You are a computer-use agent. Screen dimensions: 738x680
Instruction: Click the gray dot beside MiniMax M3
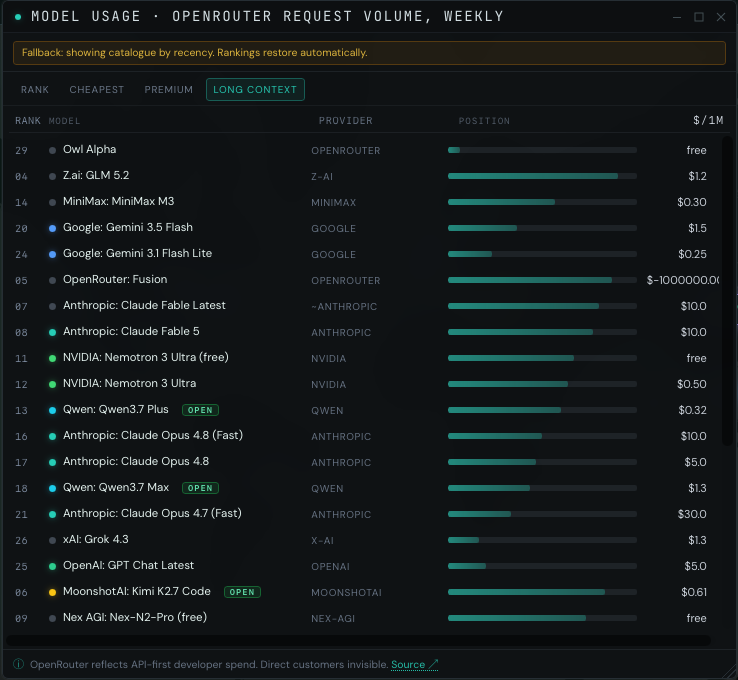pos(52,202)
